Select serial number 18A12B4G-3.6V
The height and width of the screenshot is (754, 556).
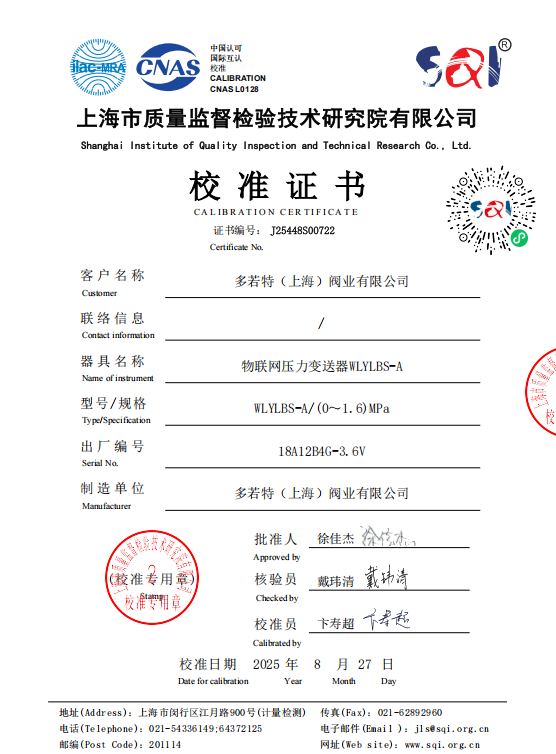click(322, 452)
